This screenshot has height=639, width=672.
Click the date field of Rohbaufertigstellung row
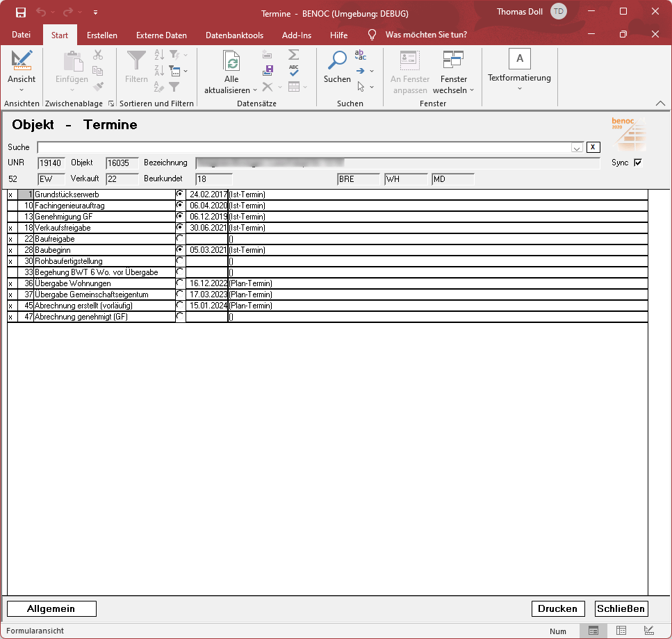click(x=206, y=261)
